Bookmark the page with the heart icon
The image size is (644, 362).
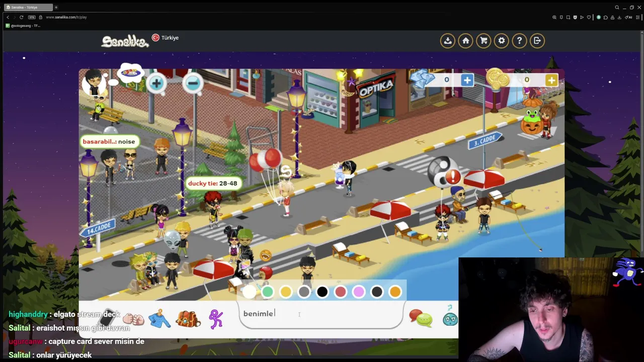tap(589, 17)
